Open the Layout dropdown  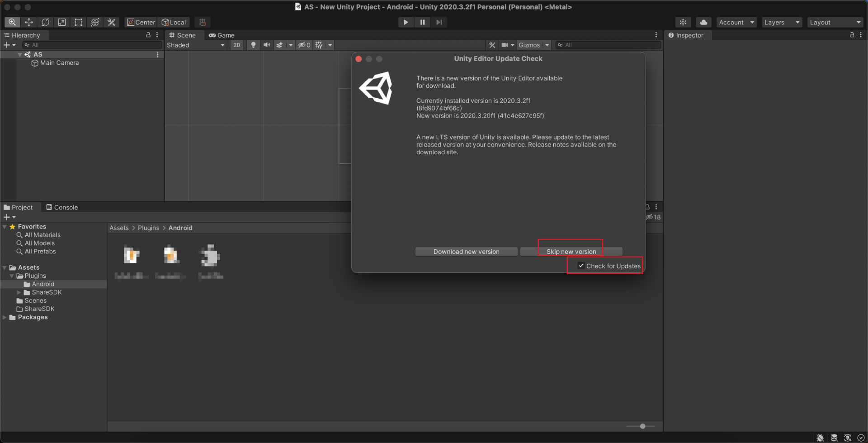tap(835, 22)
